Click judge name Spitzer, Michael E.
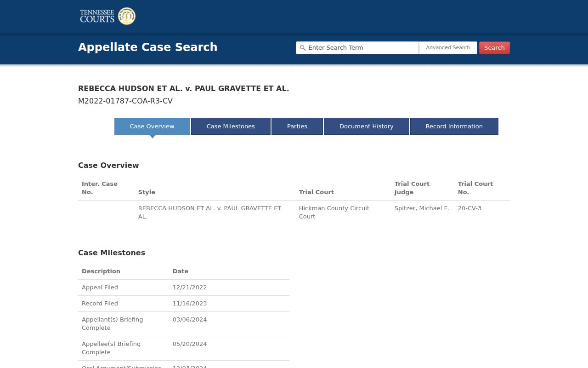 (x=422, y=208)
